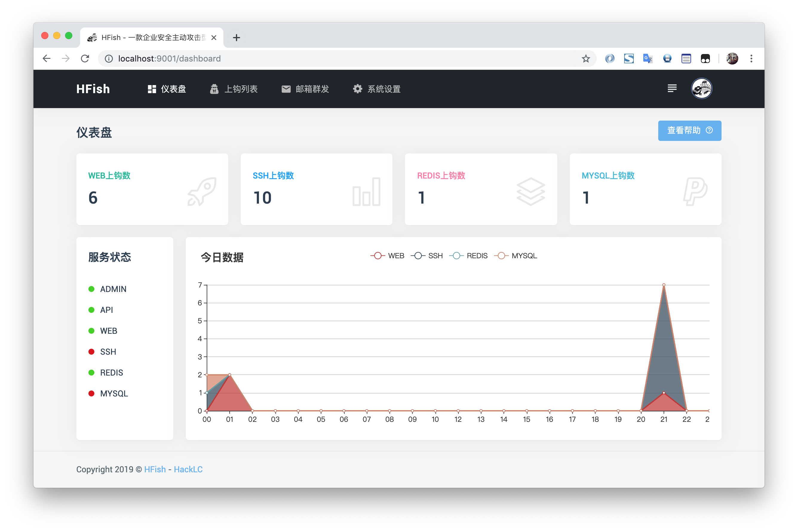Click the system settings gear icon
The image size is (798, 532).
pos(357,89)
